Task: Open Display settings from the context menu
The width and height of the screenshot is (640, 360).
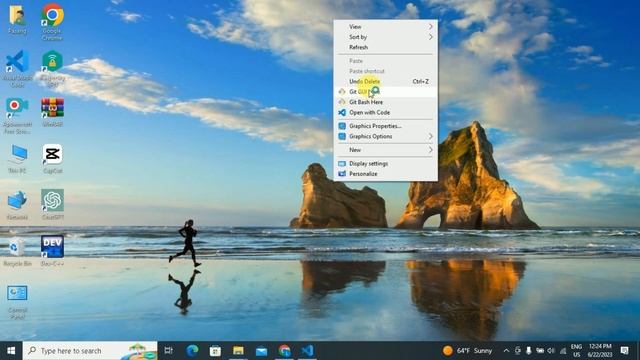Action: pyautogui.click(x=386, y=163)
